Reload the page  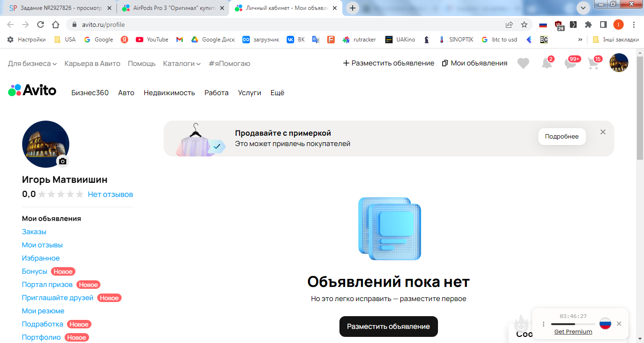(x=41, y=24)
